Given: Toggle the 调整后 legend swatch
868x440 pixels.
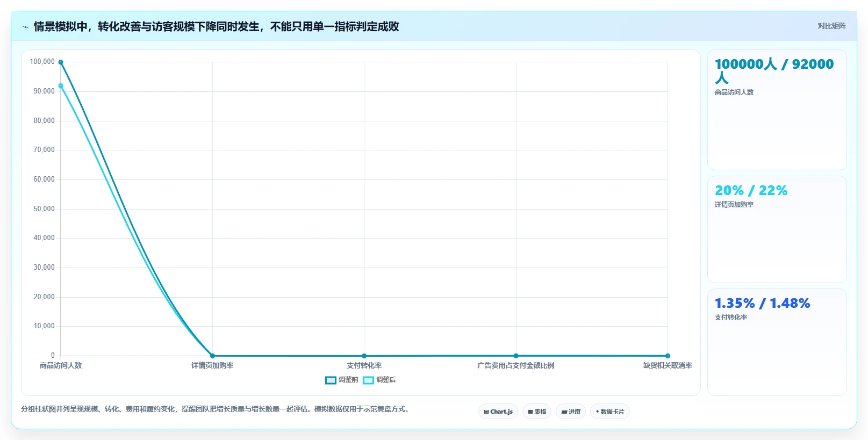Looking at the screenshot, I should [368, 380].
